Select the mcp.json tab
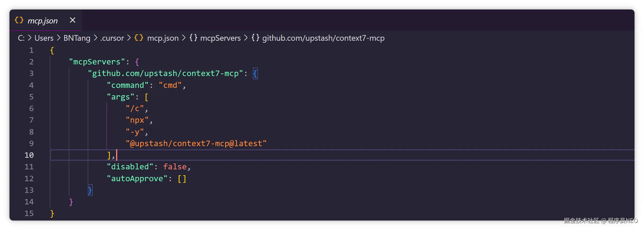Viewport: 644px width, 230px height. pyautogui.click(x=42, y=21)
